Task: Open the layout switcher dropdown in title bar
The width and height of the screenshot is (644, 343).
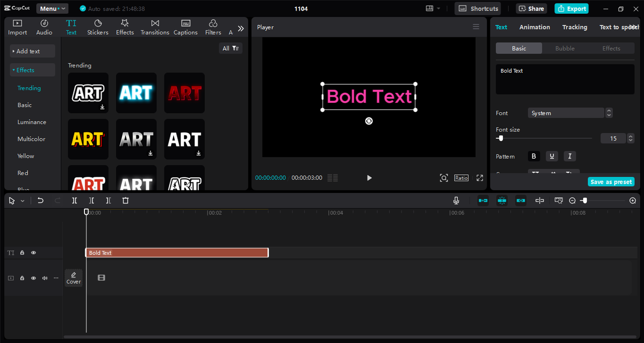Action: (433, 9)
